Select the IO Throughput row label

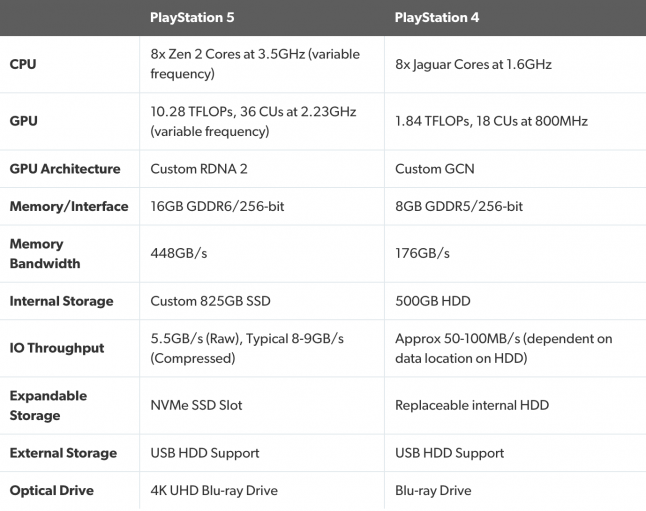click(57, 348)
